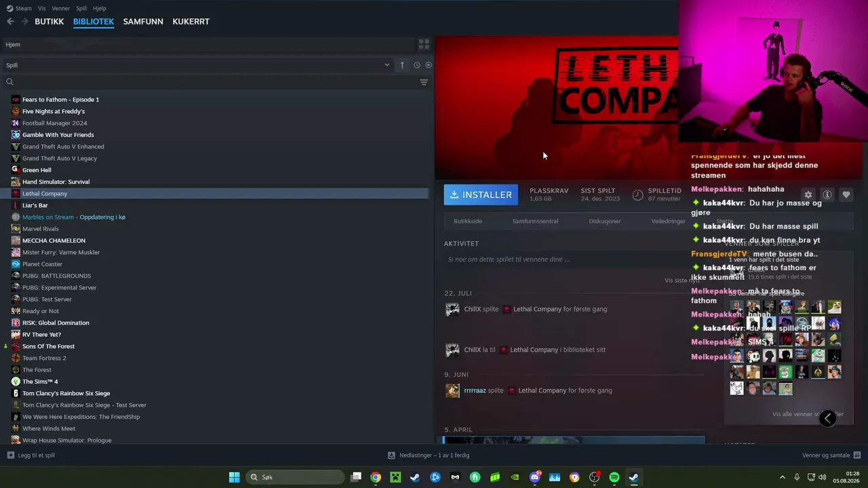Viewport: 868px width, 488px height.
Task: Open the Venner menu
Action: pos(61,8)
